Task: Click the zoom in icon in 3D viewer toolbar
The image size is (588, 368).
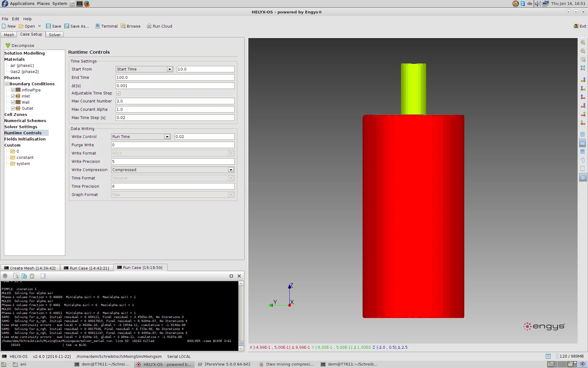Action: coord(583,42)
